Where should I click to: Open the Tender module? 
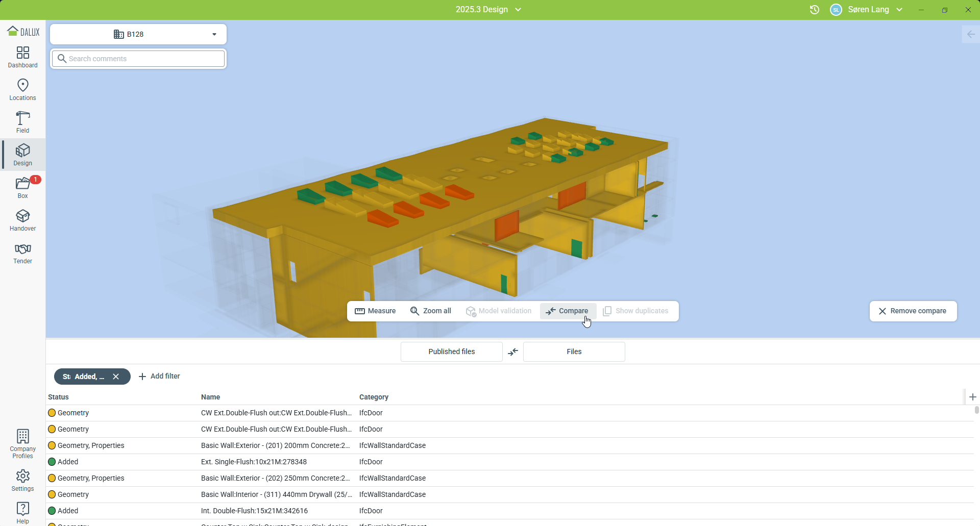22,253
